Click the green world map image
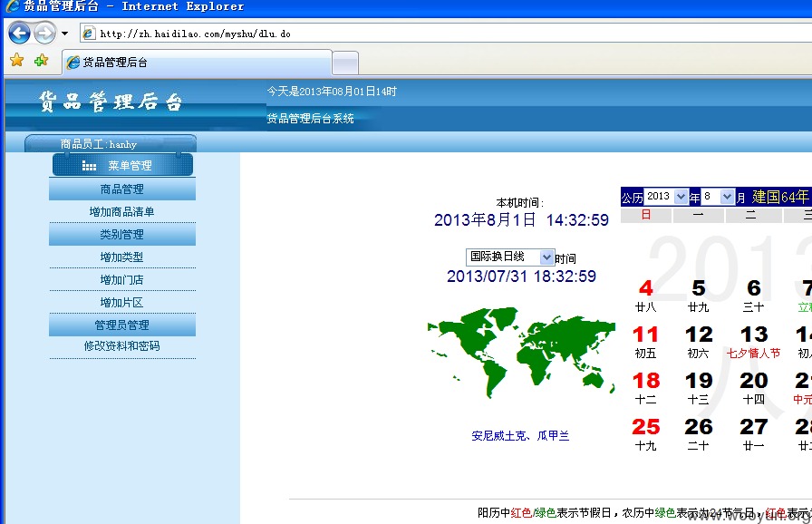 521,353
